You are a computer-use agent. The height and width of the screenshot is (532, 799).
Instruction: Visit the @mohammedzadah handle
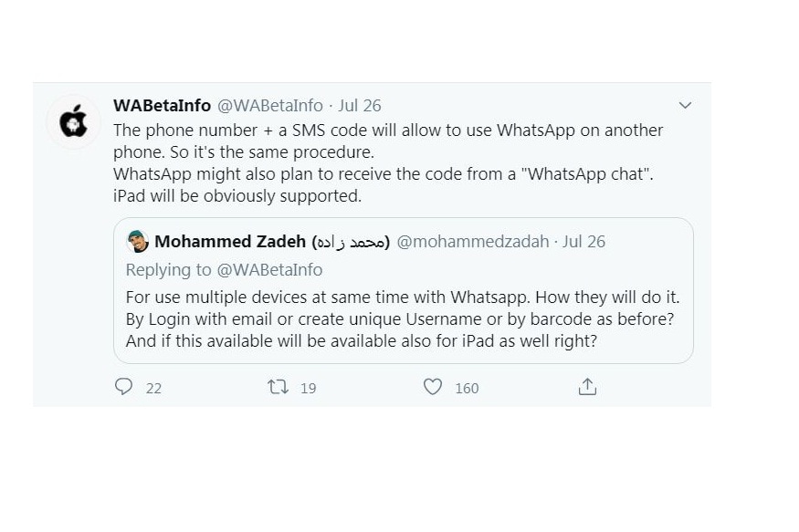[473, 241]
